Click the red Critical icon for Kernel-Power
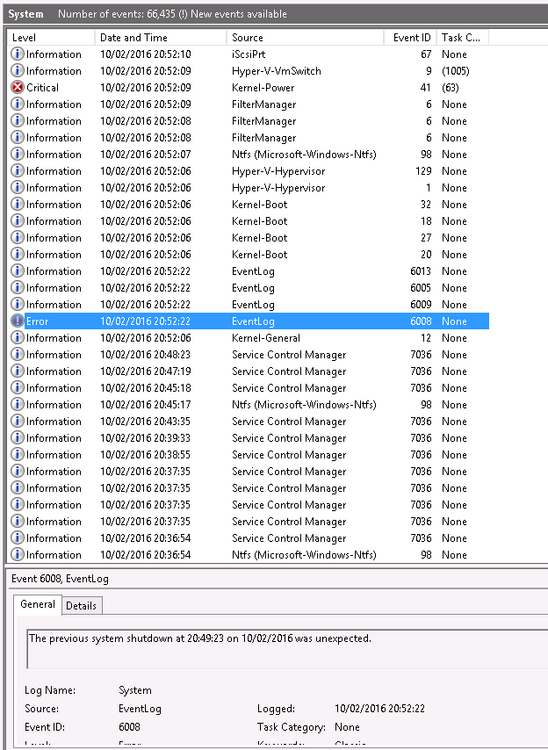548x750 pixels. 17,88
